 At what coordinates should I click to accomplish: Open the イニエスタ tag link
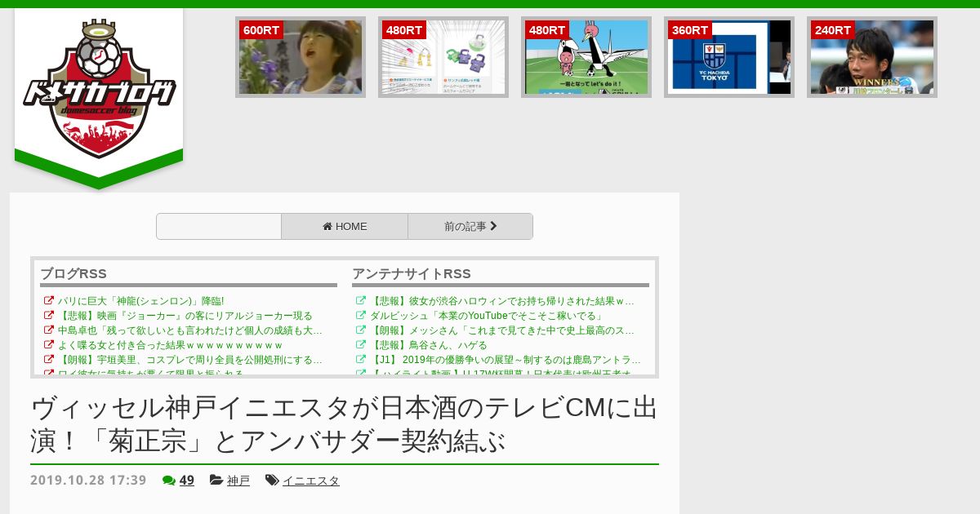pyautogui.click(x=311, y=481)
